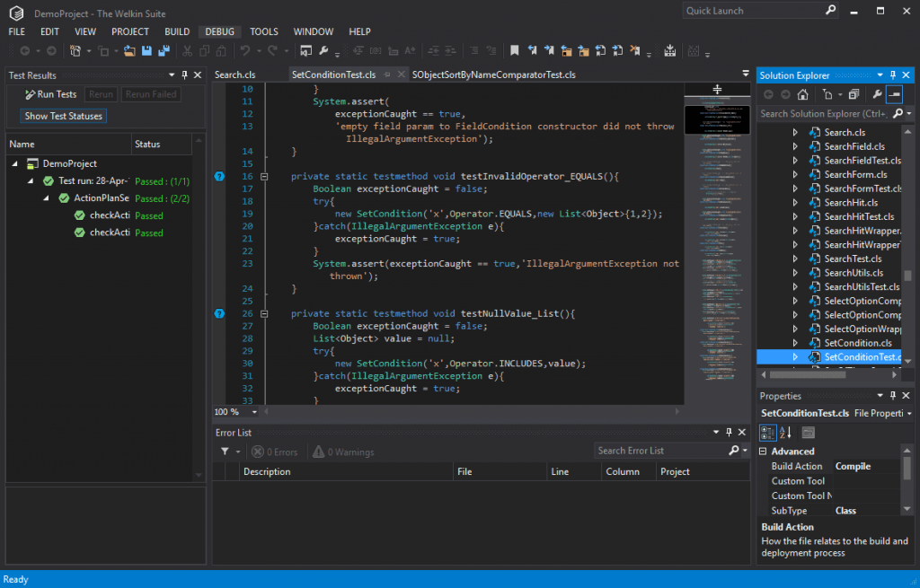The image size is (920, 588).
Task: Toggle the Categorized view in Properties
Action: point(767,433)
